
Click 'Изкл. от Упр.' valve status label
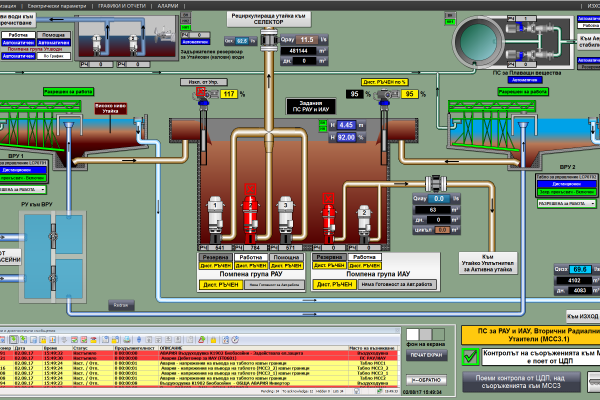pos(204,82)
